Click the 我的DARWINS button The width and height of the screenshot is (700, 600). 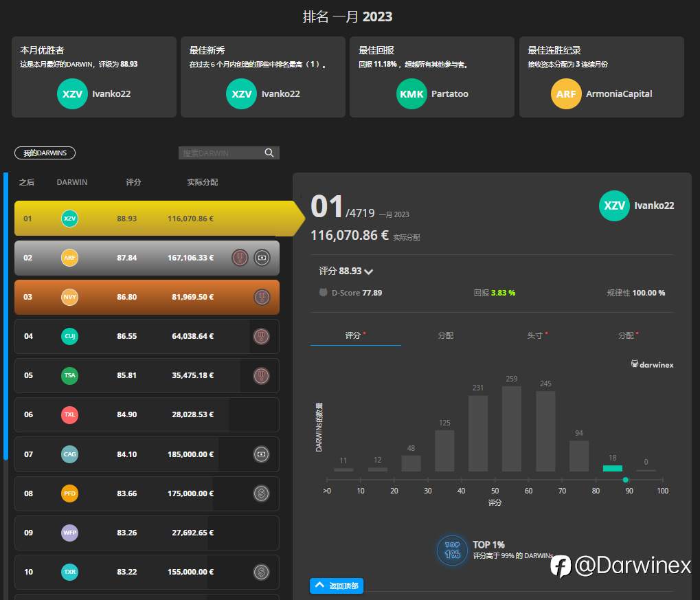(x=45, y=153)
